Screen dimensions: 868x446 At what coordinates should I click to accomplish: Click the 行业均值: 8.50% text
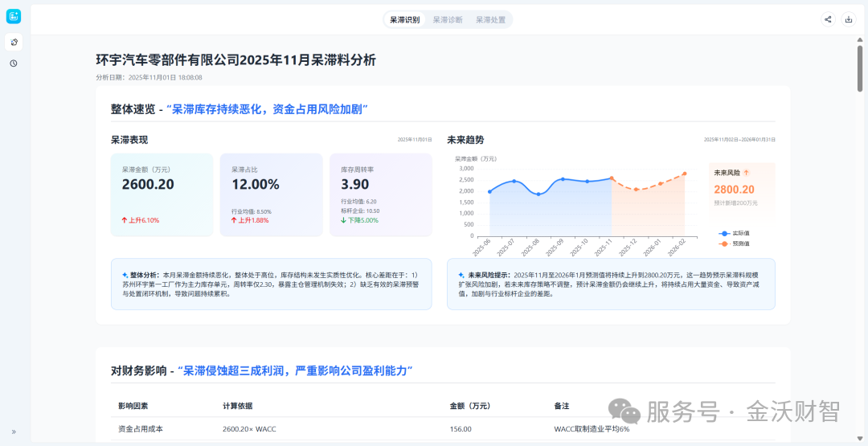click(252, 211)
